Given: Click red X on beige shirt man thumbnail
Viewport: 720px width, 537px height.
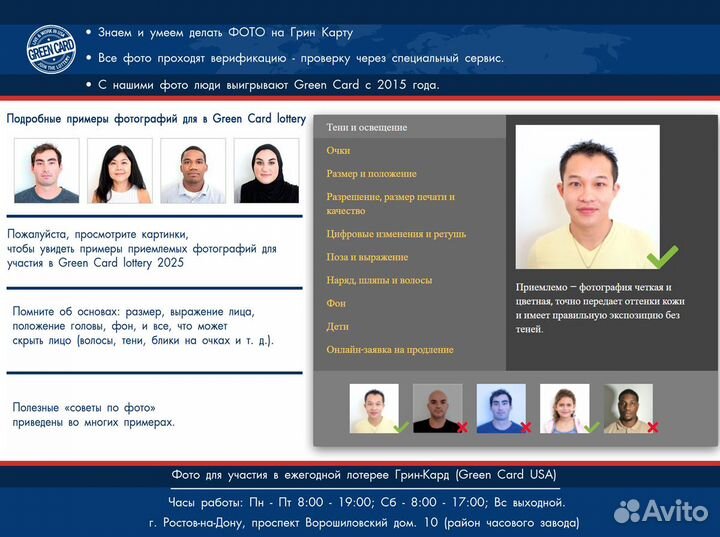Looking at the screenshot, I should click(653, 427).
